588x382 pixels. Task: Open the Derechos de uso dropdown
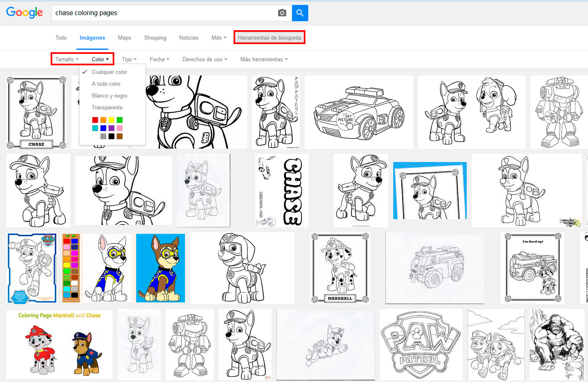[x=205, y=59]
